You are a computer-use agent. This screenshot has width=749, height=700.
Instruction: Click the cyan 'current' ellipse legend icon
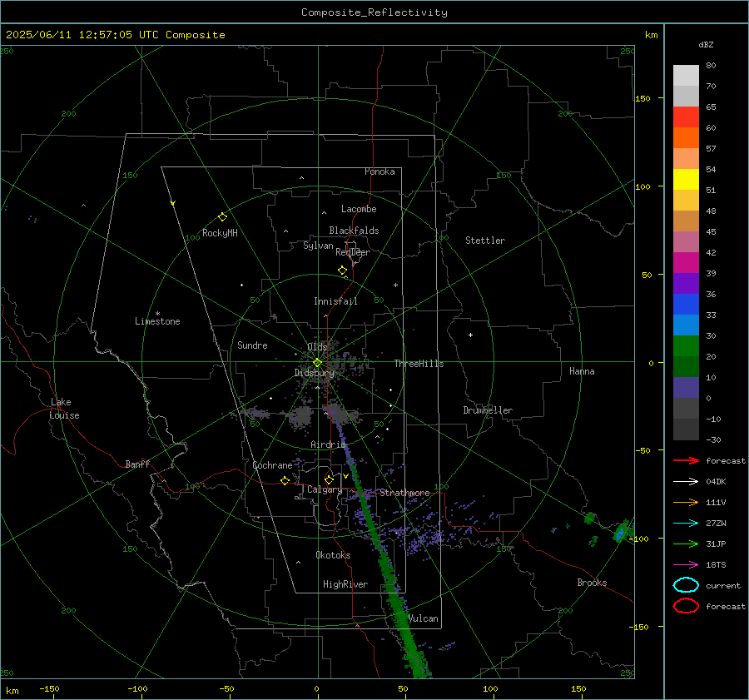click(686, 585)
